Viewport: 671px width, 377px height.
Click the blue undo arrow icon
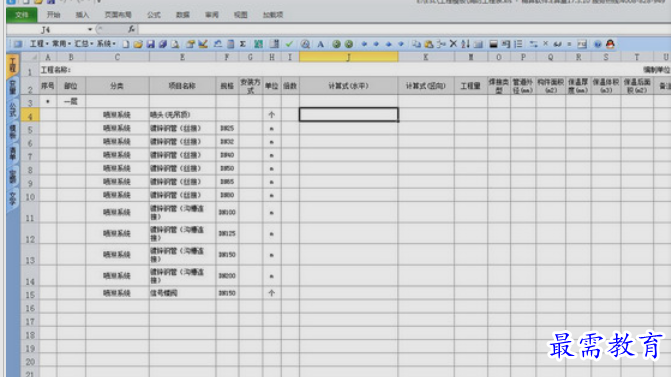pos(218,44)
